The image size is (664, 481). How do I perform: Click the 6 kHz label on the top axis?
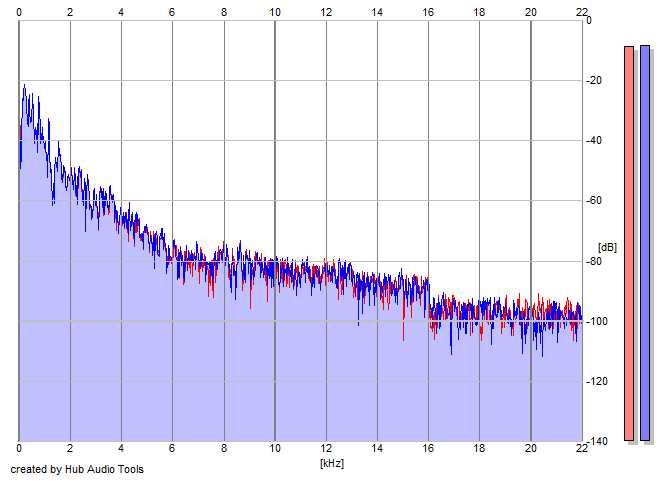pos(172,13)
